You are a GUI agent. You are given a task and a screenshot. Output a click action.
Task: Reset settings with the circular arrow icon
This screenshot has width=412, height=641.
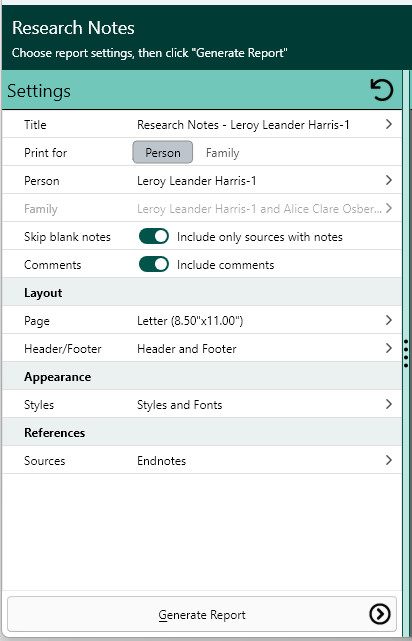coord(382,90)
